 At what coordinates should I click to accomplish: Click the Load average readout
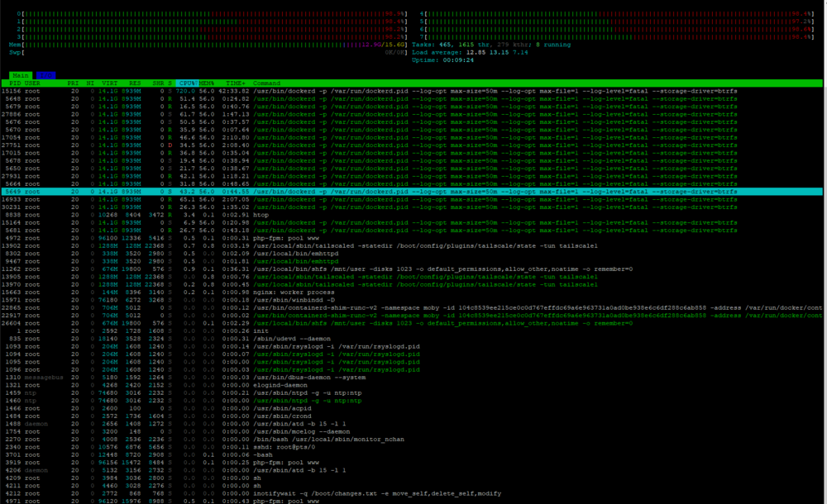click(470, 53)
